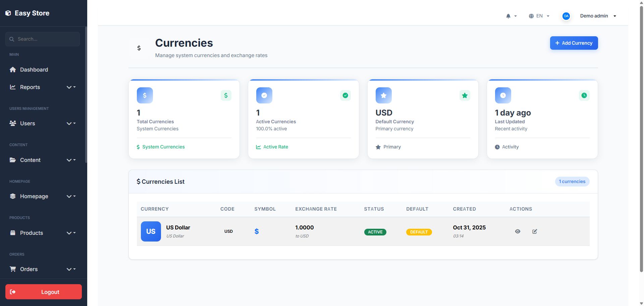Click the sidebar Search input field
The width and height of the screenshot is (644, 306).
coord(43,39)
